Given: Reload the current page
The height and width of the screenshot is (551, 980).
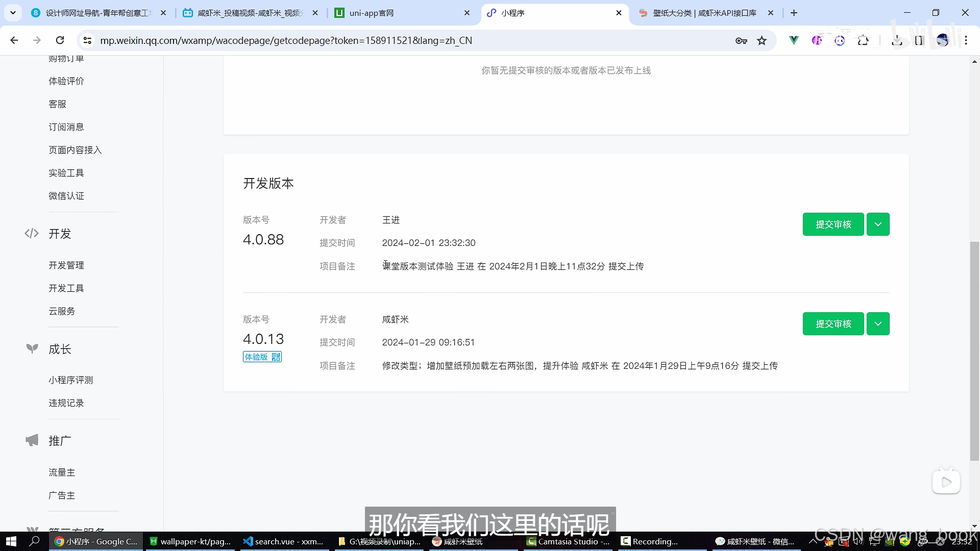Looking at the screenshot, I should click(60, 40).
